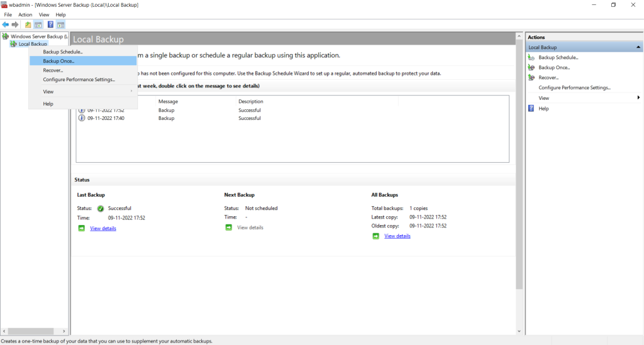
Task: Click the Back arrow toolbar icon
Action: pos(5,25)
